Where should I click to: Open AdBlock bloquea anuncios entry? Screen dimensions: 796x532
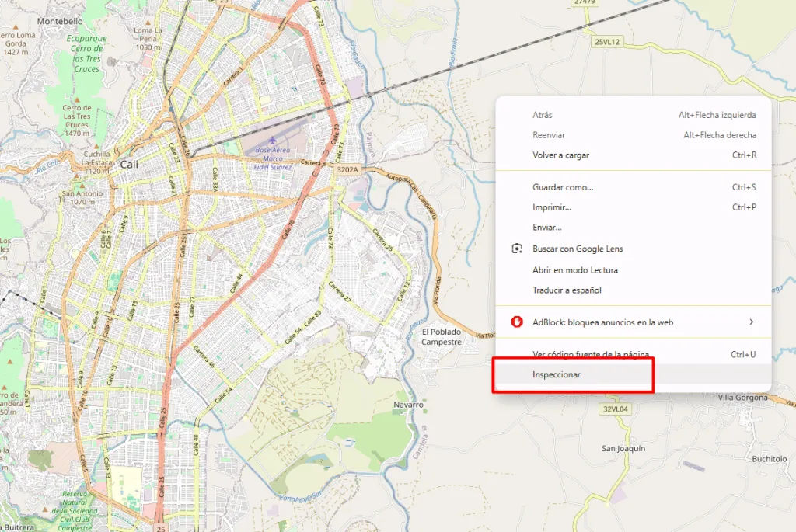tap(633, 322)
